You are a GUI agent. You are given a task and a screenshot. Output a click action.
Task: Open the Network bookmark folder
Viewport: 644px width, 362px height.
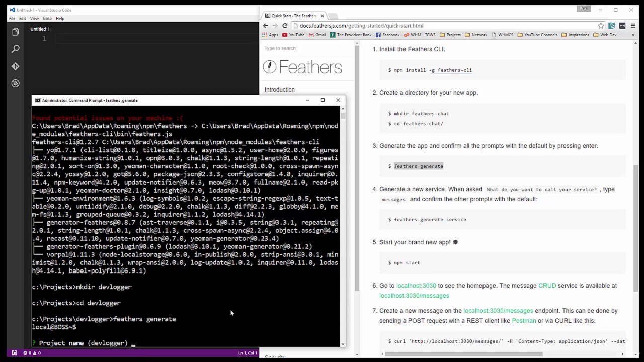tap(476, 35)
